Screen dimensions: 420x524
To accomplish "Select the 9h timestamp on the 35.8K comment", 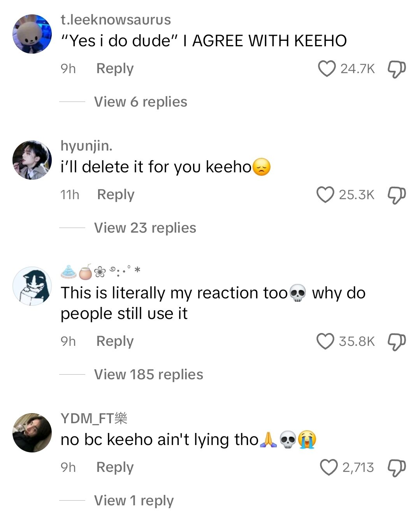I will pyautogui.click(x=68, y=341).
